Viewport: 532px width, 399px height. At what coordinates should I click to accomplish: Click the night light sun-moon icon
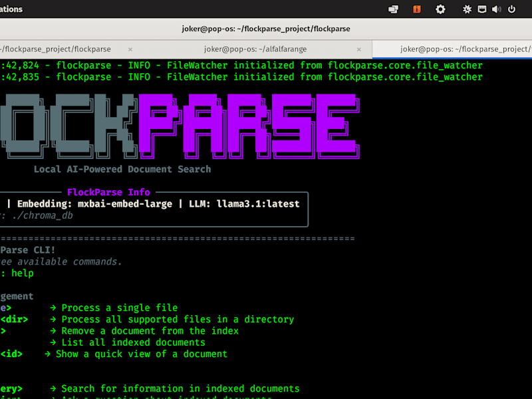point(467,9)
